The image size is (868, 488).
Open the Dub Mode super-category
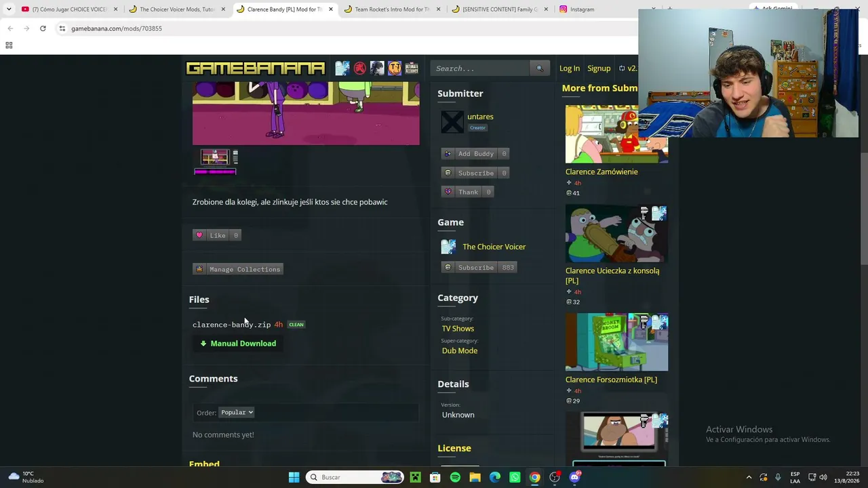point(460,350)
